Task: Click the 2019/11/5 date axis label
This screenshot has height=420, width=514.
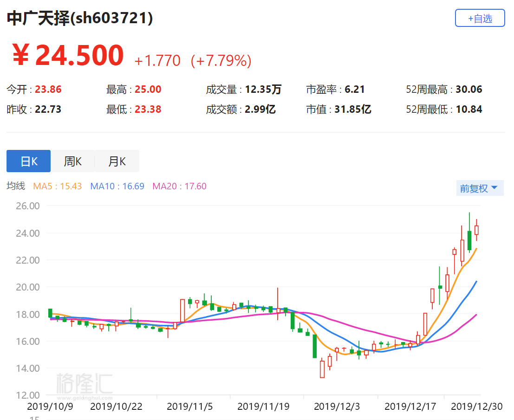Action: (190, 406)
